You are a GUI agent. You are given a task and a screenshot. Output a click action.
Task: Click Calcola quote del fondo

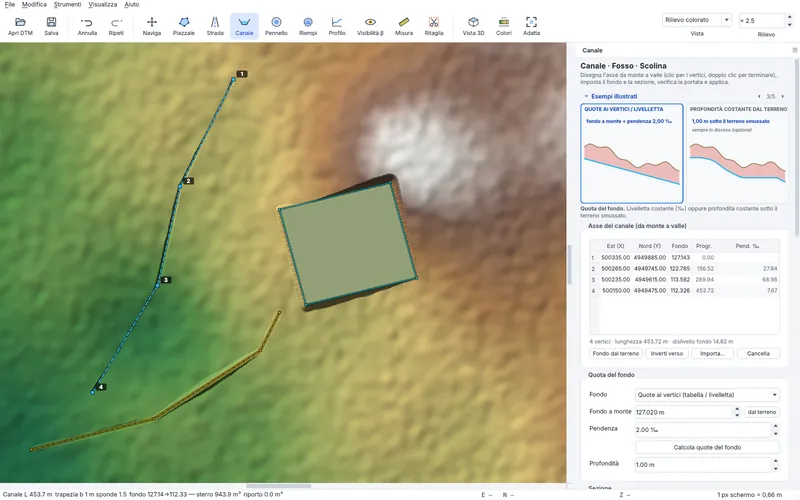pyautogui.click(x=707, y=447)
